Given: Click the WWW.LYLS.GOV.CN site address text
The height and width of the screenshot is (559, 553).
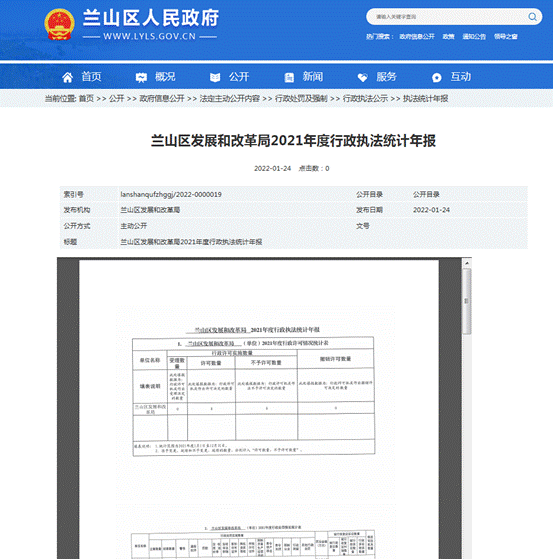Looking at the screenshot, I should 149,36.
